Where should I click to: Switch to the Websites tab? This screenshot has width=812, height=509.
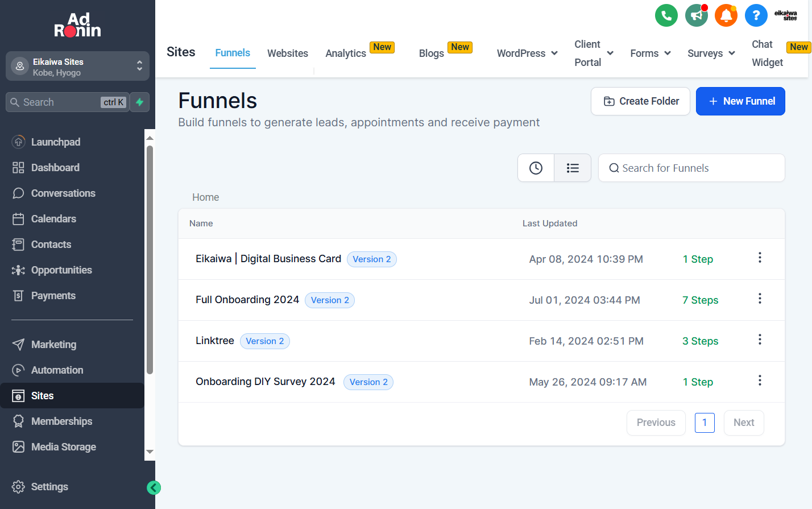tap(288, 53)
